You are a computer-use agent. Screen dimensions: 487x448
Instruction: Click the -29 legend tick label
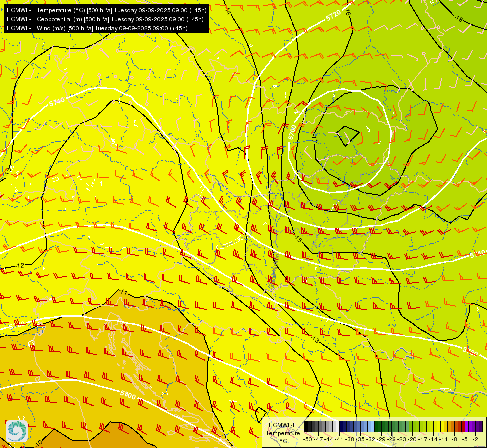(381, 439)
